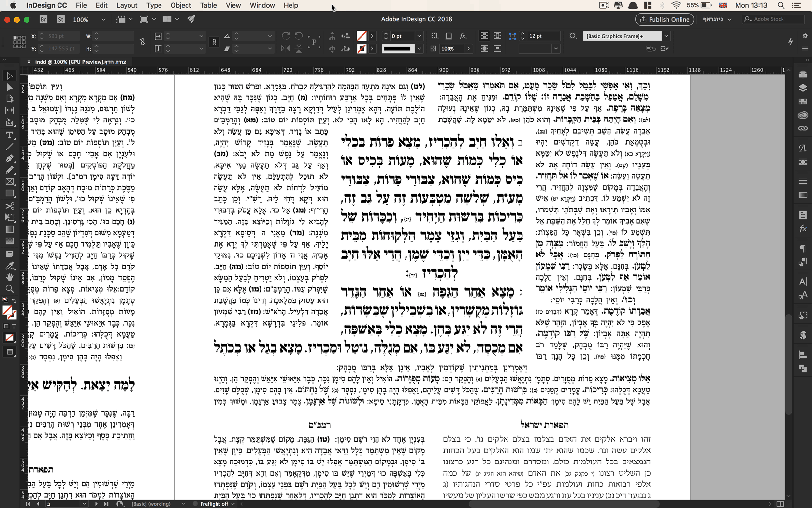The image size is (812, 508).
Task: Pick the Line tool
Action: click(x=9, y=146)
